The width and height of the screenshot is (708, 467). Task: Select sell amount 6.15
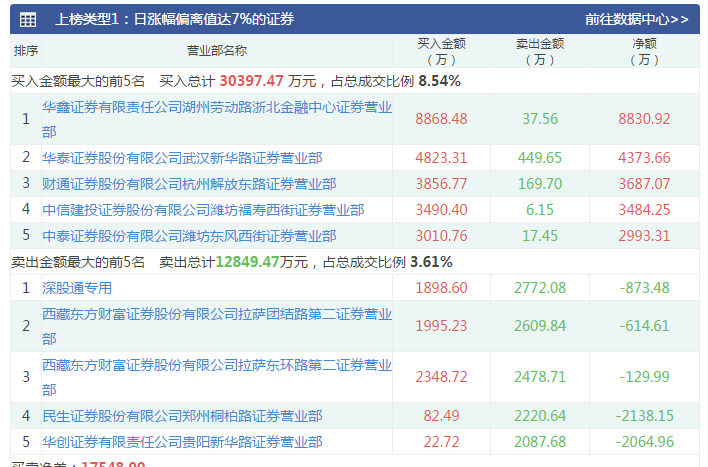coord(540,210)
